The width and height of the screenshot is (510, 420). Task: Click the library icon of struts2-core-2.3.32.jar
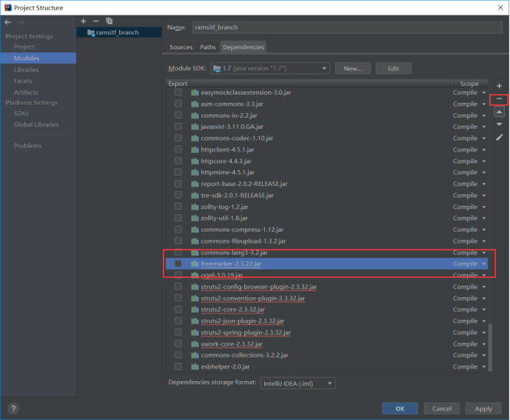tap(195, 310)
